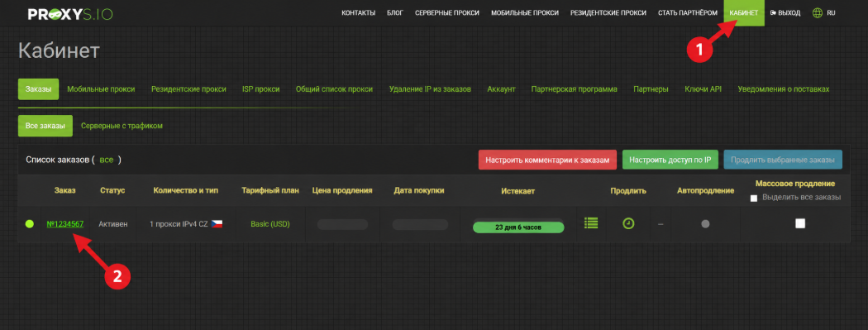This screenshot has height=330, width=868.
Task: Open the RU language selector
Action: (831, 12)
